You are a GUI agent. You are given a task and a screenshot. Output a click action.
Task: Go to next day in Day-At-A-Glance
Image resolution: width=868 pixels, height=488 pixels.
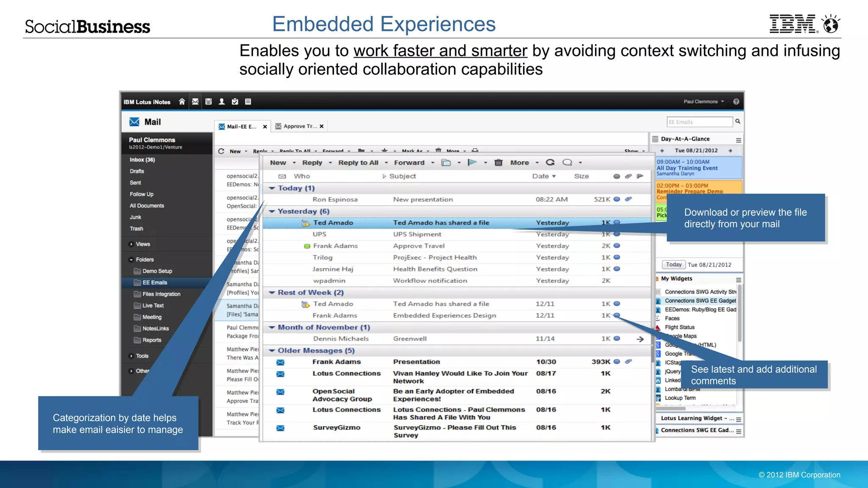click(730, 150)
